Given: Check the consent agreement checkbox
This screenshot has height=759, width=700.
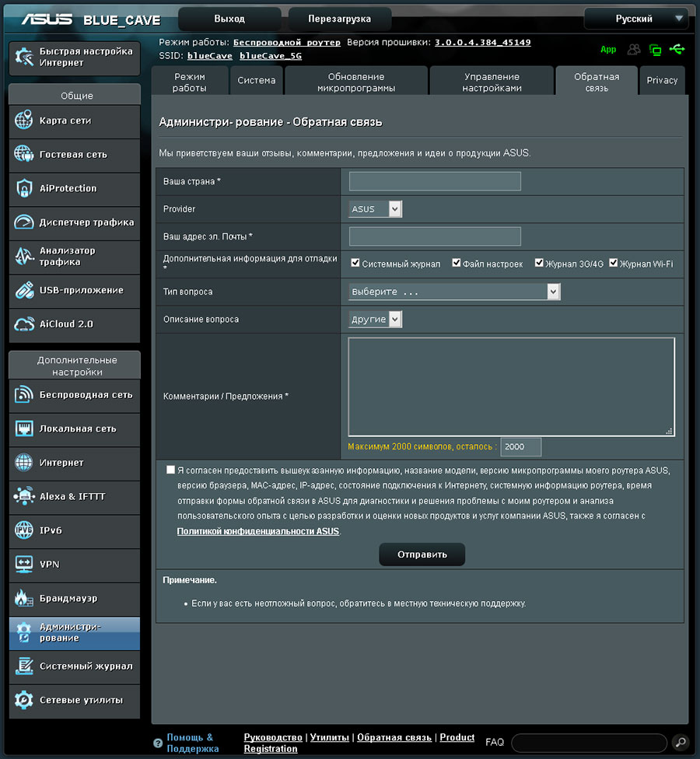Looking at the screenshot, I should tap(170, 470).
